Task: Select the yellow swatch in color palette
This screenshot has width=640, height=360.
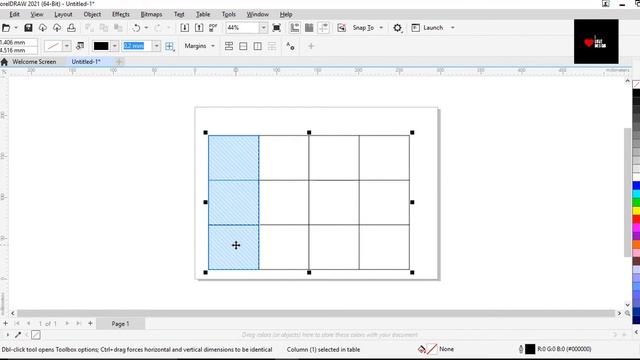Action: tap(636, 211)
